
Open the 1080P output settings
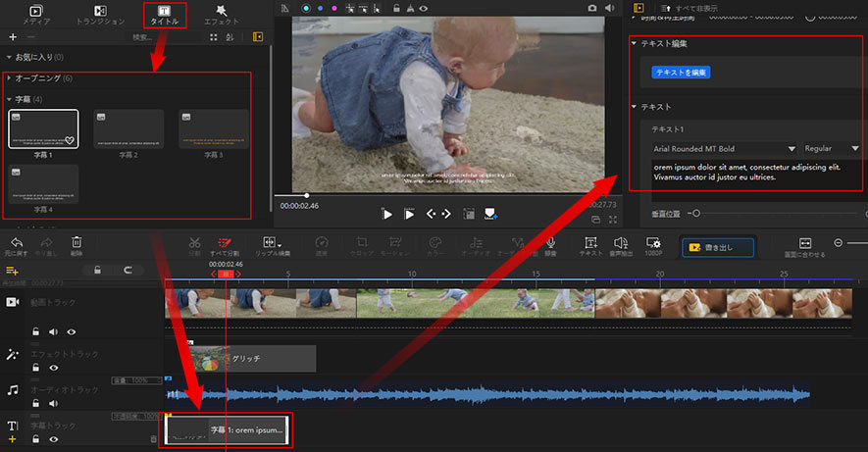(x=653, y=246)
